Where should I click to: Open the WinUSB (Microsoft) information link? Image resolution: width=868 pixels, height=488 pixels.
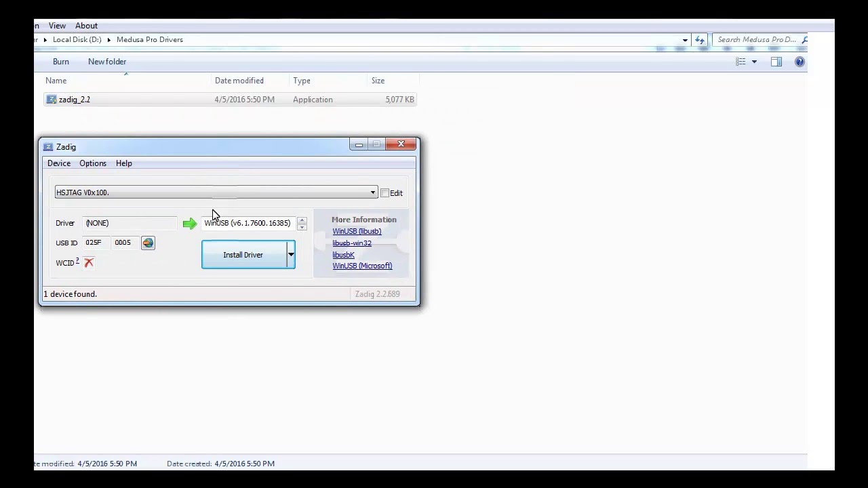tap(362, 266)
